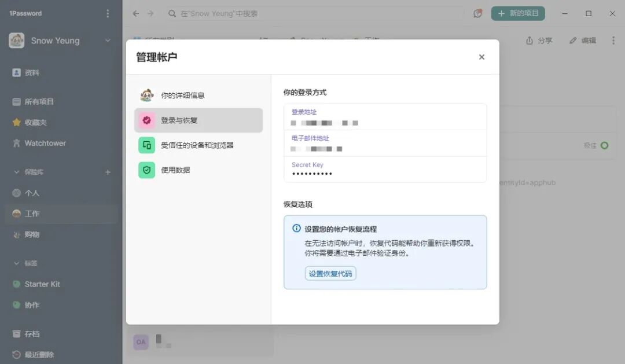
Task: Select the 个人 vault
Action: click(x=61, y=193)
